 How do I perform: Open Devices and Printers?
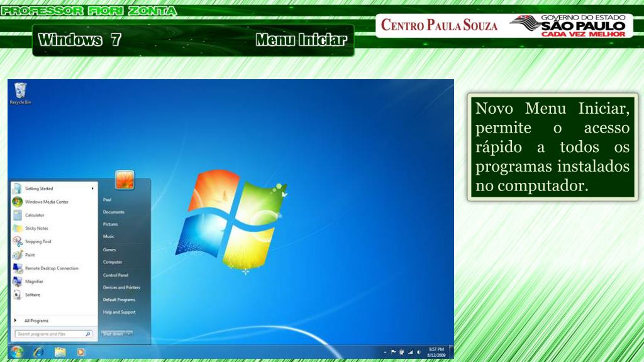121,287
